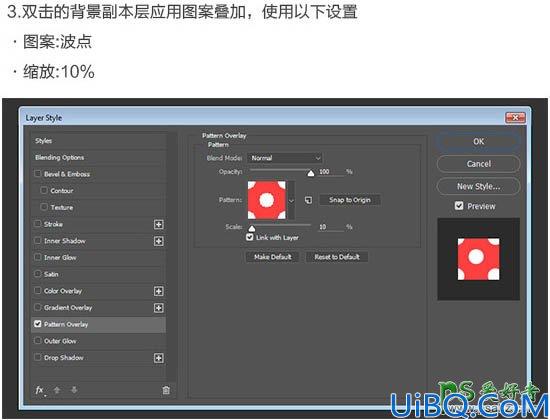Click New Style... button
550x420 pixels.
(x=478, y=186)
